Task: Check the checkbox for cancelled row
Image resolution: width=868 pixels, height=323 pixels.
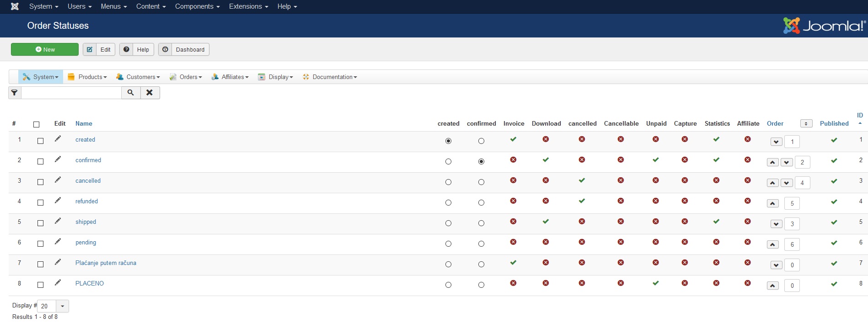Action: click(x=40, y=182)
